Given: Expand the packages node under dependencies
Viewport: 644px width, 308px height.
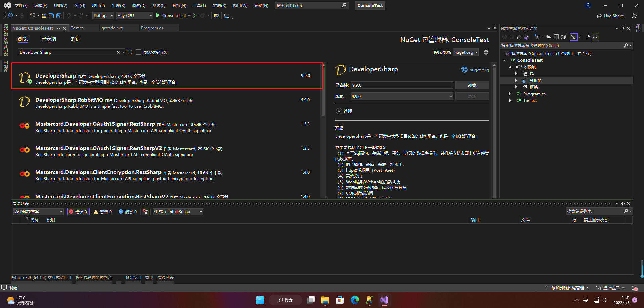Looking at the screenshot, I should [516, 74].
